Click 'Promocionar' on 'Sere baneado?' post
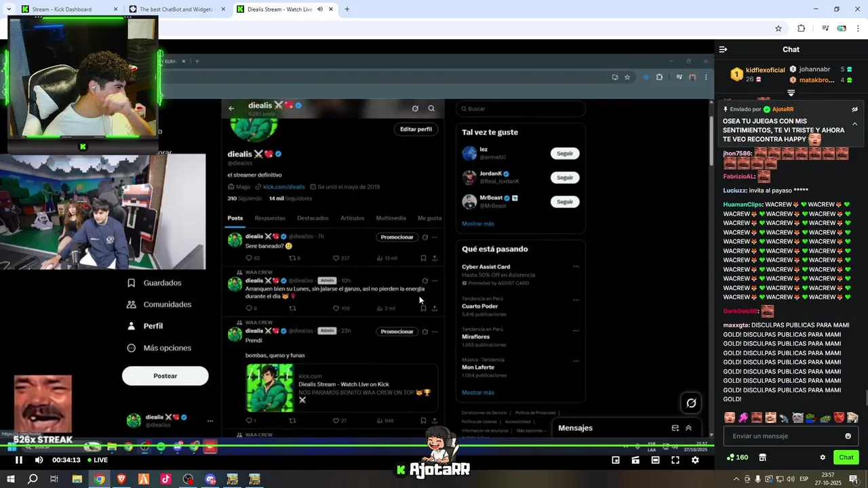 [397, 237]
